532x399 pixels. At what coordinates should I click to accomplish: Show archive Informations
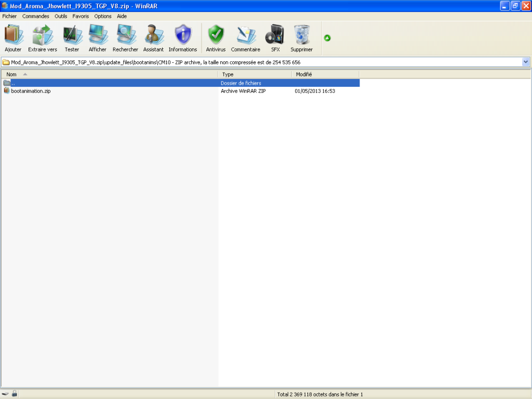tap(182, 38)
